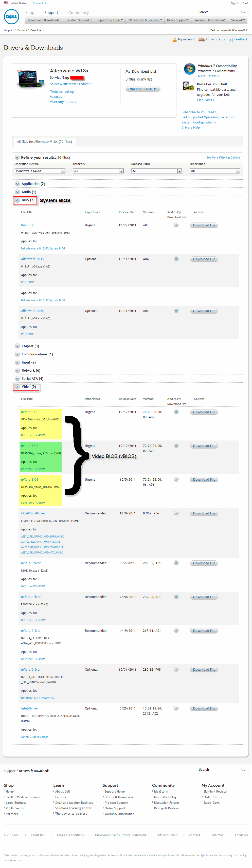Image resolution: width=252 pixels, height=868 pixels.
Task: Add GTX560M vBIOS to download list
Action: coord(176,446)
